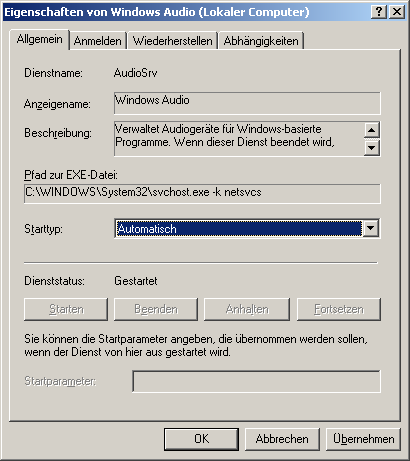Image resolution: width=410 pixels, height=461 pixels.
Task: Click the Pfad zur EXE-Datei field
Action: click(x=202, y=193)
